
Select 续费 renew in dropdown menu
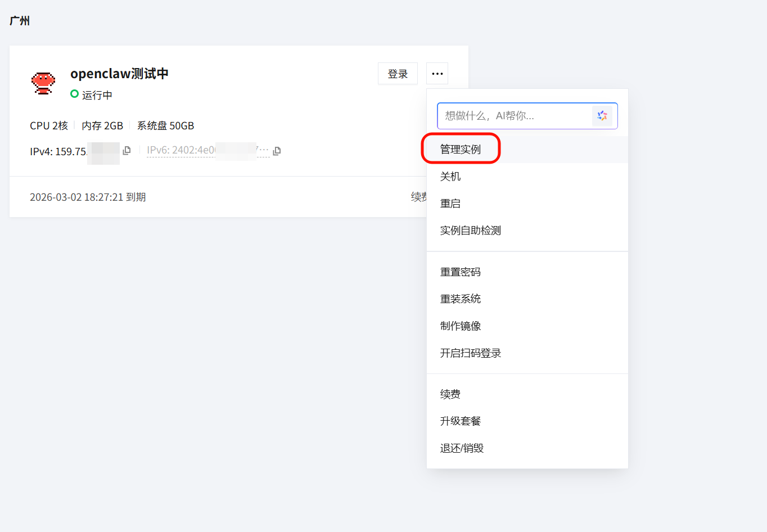527,394
